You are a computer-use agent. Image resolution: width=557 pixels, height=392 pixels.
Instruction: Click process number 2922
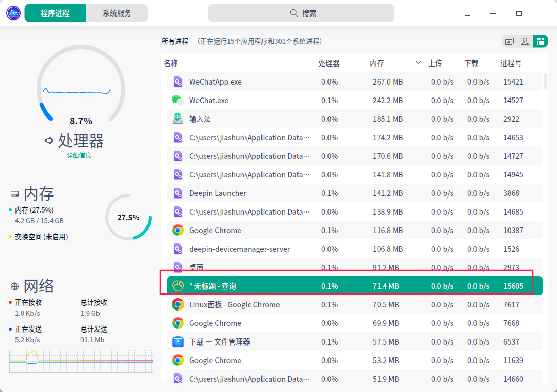click(x=511, y=119)
